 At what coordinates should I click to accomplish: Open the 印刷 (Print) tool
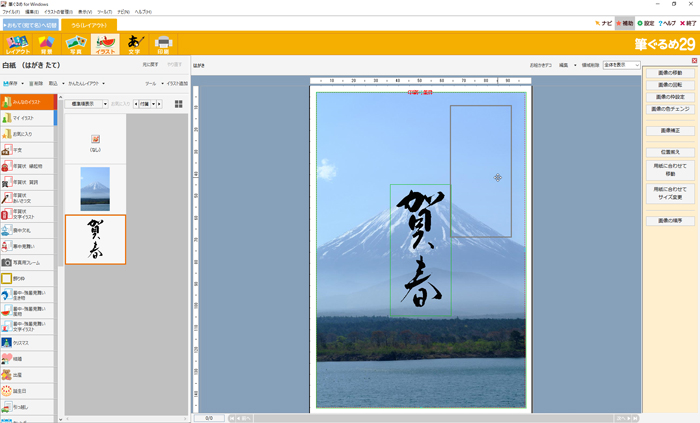(x=164, y=43)
